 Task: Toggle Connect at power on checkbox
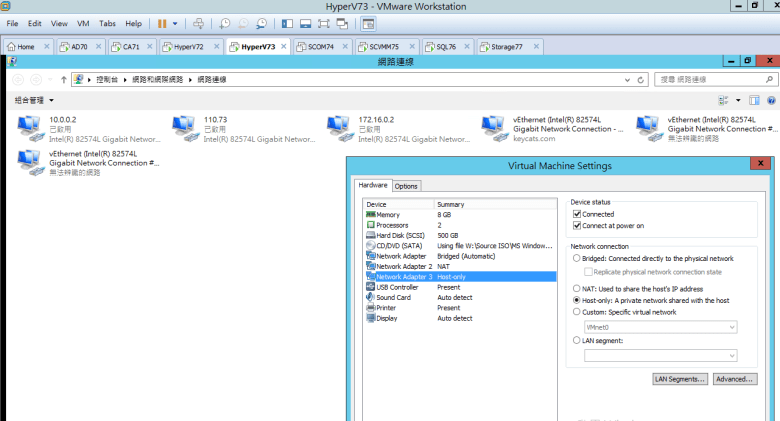point(577,226)
